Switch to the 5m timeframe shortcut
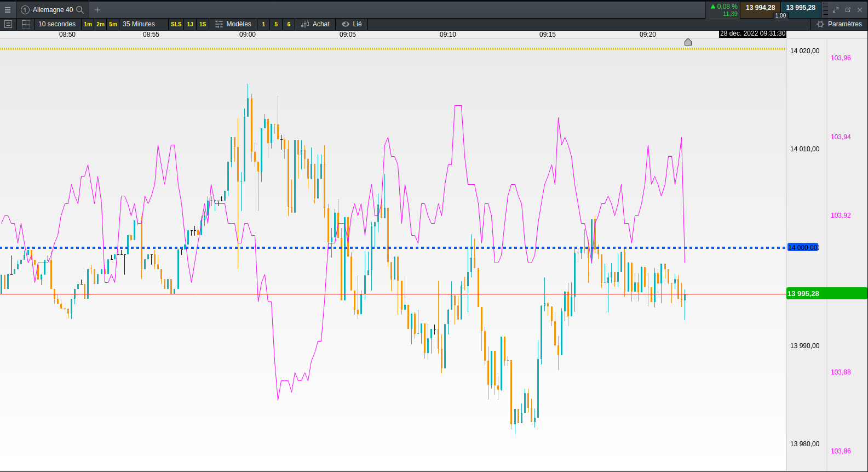Viewport: 868px width, 472px height. tap(113, 24)
